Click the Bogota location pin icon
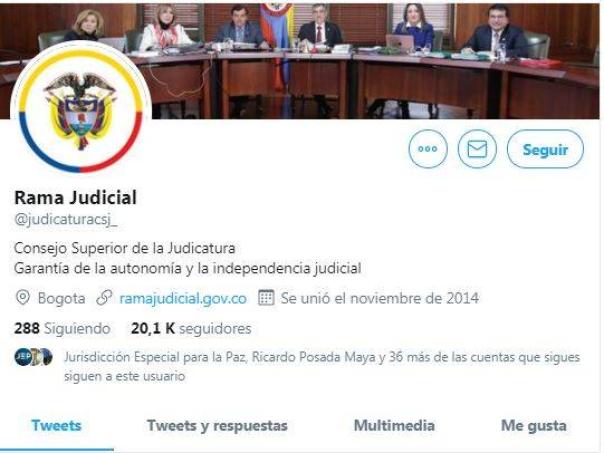Screen dimensions: 604x453 23,298
